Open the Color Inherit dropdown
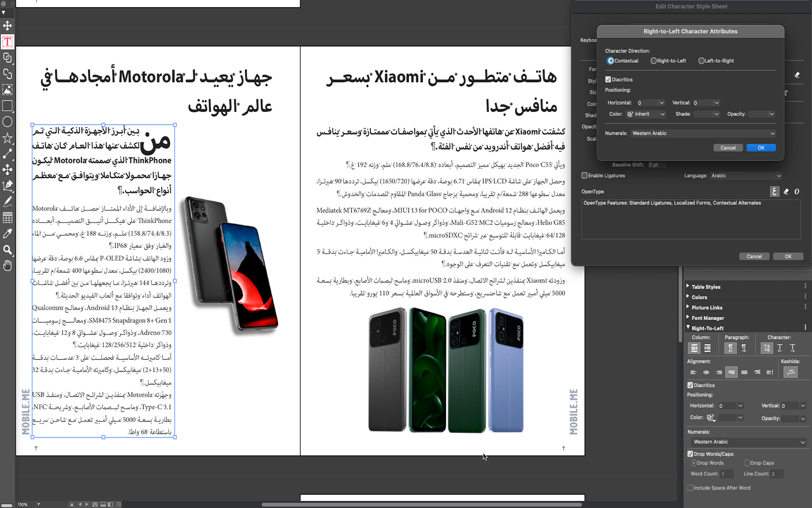Image resolution: width=812 pixels, height=508 pixels. pos(646,114)
